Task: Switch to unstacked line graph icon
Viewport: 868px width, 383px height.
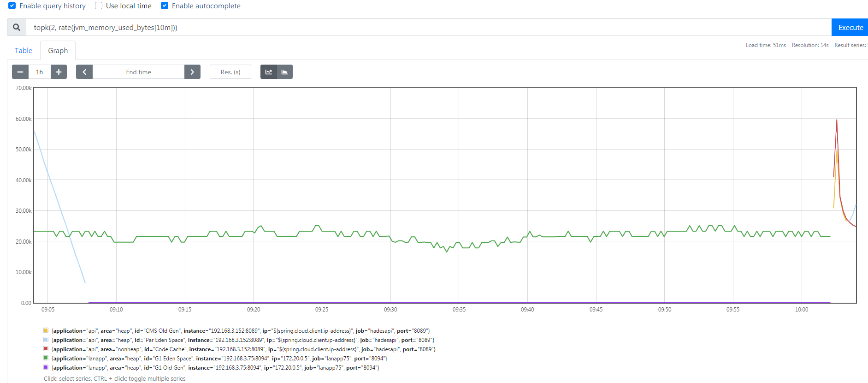Action: pyautogui.click(x=269, y=72)
